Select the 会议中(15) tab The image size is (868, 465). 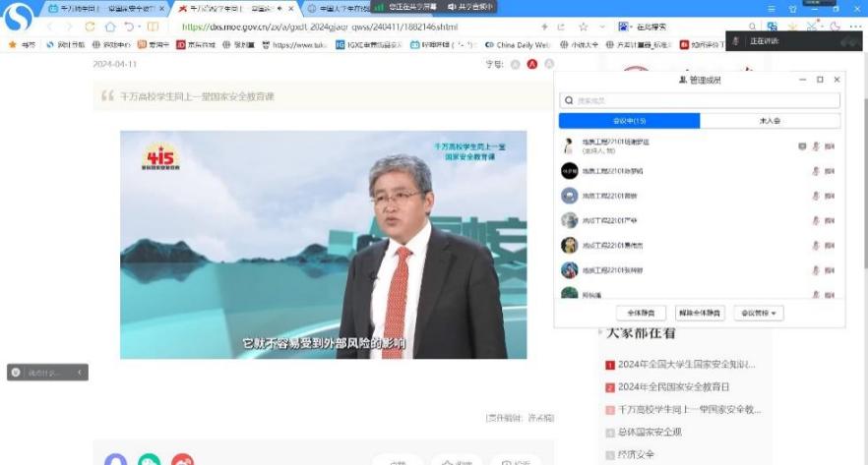coord(629,121)
